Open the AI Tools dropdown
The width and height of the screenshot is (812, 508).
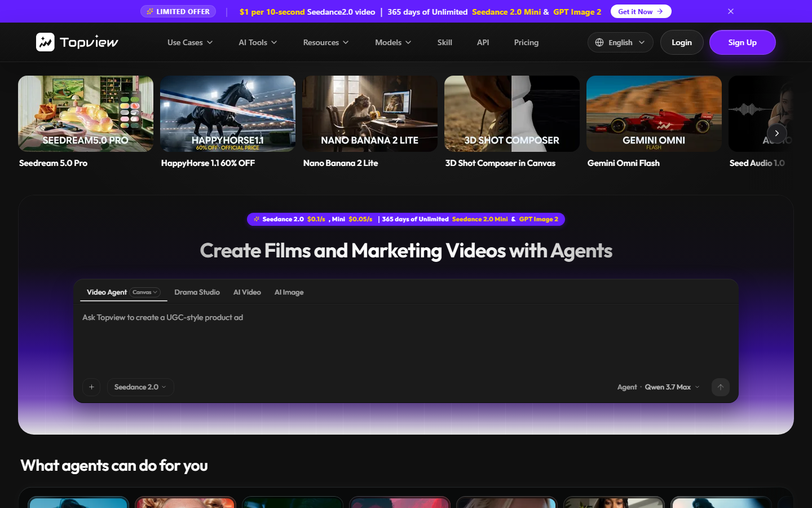[258, 42]
